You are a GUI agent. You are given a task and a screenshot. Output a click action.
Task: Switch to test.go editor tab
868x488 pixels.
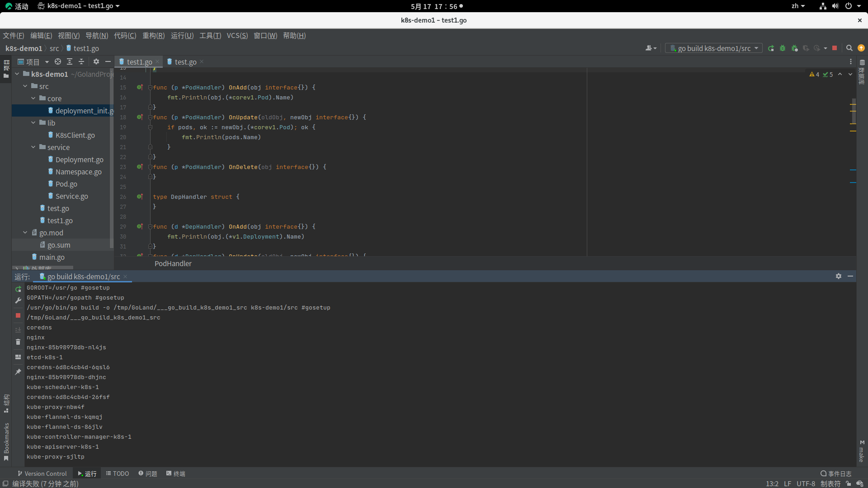(x=185, y=61)
